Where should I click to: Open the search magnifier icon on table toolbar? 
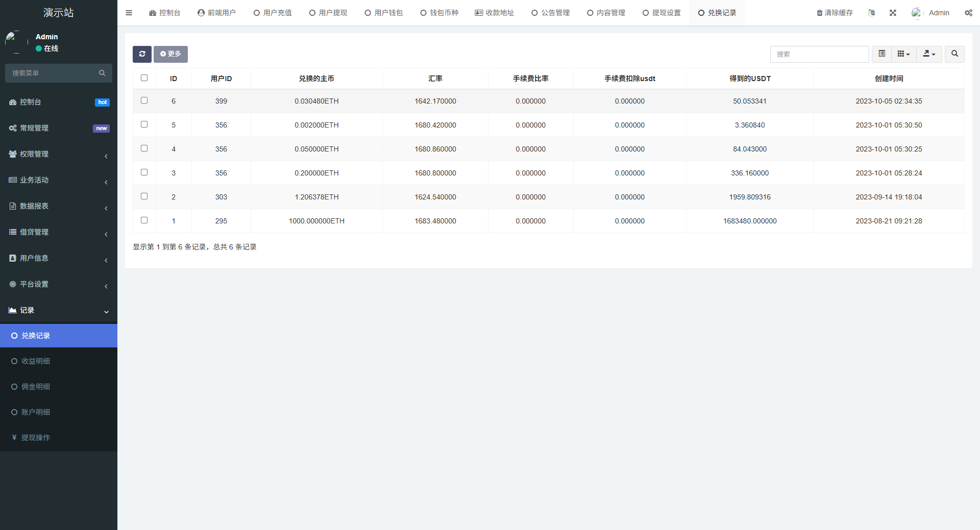click(954, 54)
